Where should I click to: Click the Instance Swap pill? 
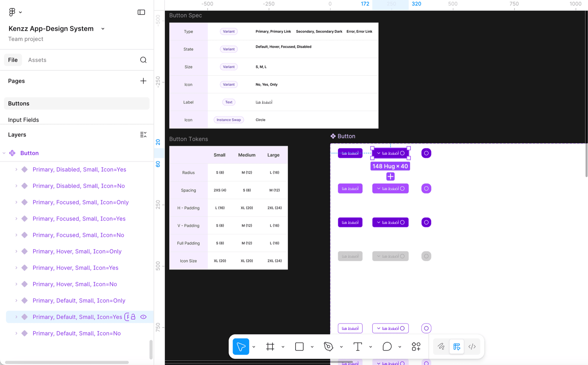(229, 120)
